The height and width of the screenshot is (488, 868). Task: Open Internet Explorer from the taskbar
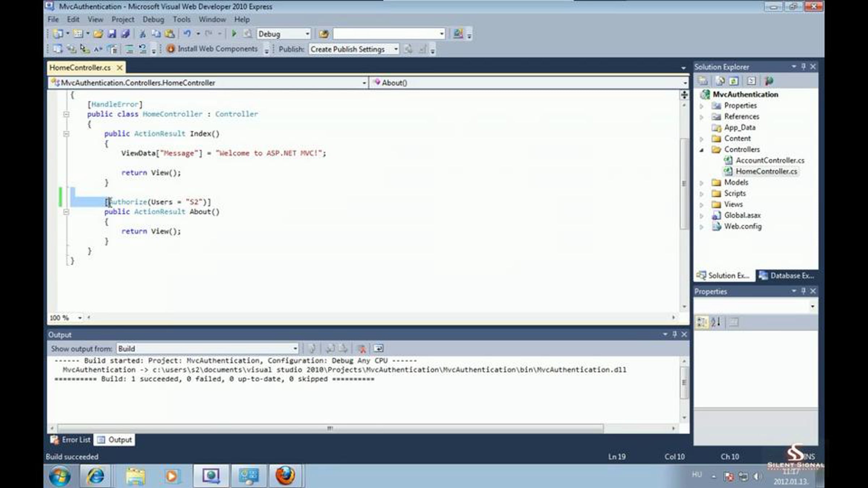pyautogui.click(x=95, y=476)
